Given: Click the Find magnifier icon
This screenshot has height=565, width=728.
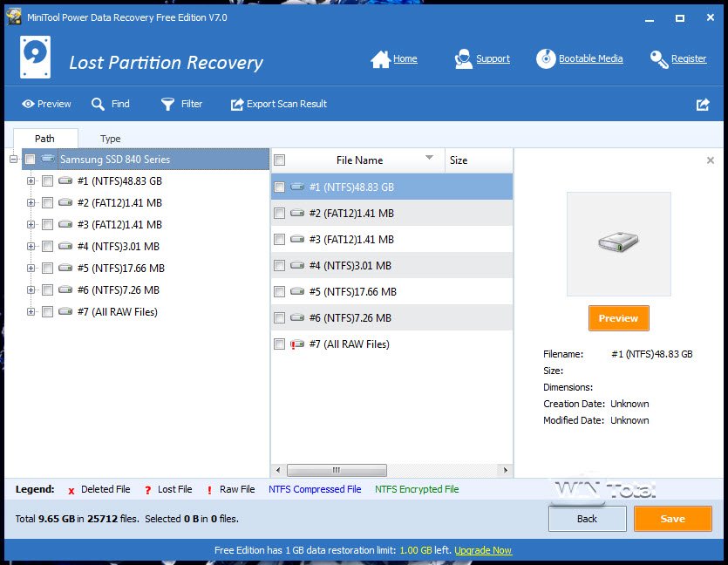Looking at the screenshot, I should coord(98,104).
